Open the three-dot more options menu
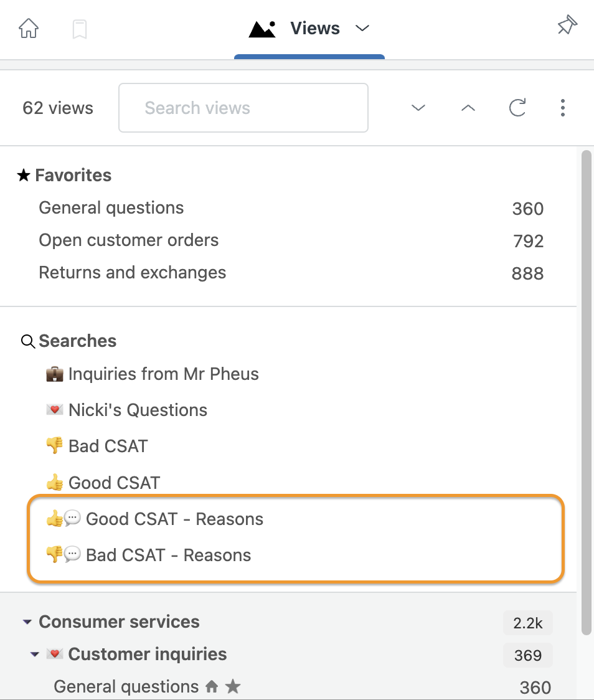 point(563,108)
